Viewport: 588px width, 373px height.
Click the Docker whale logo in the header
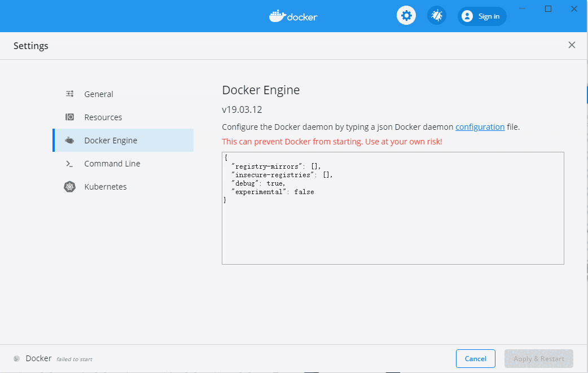(x=293, y=16)
